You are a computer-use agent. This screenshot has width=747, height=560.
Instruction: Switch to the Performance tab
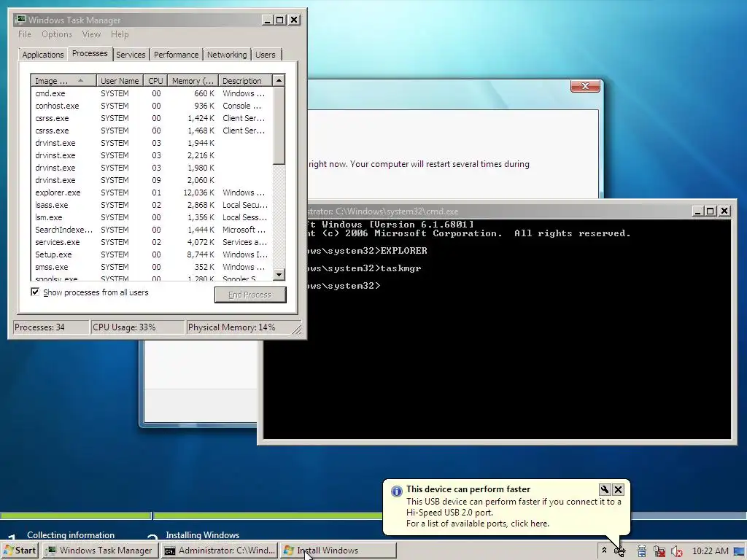coord(176,55)
